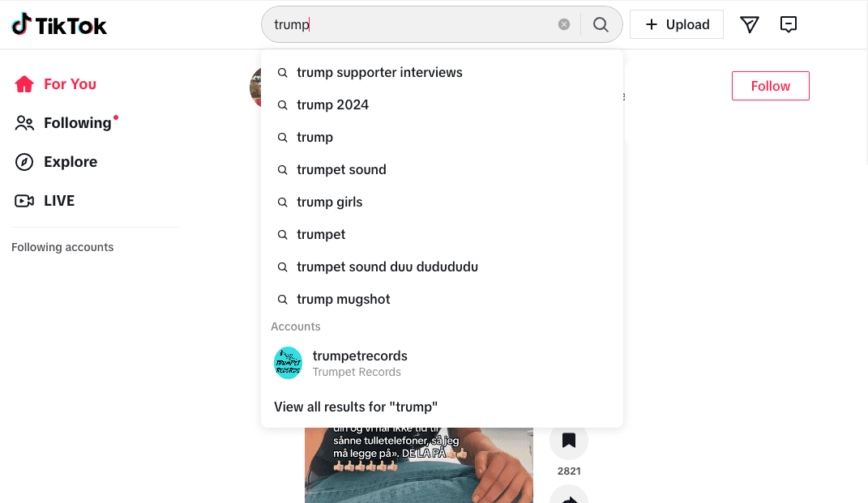
Task: Go to the For You feed
Action: [x=55, y=84]
